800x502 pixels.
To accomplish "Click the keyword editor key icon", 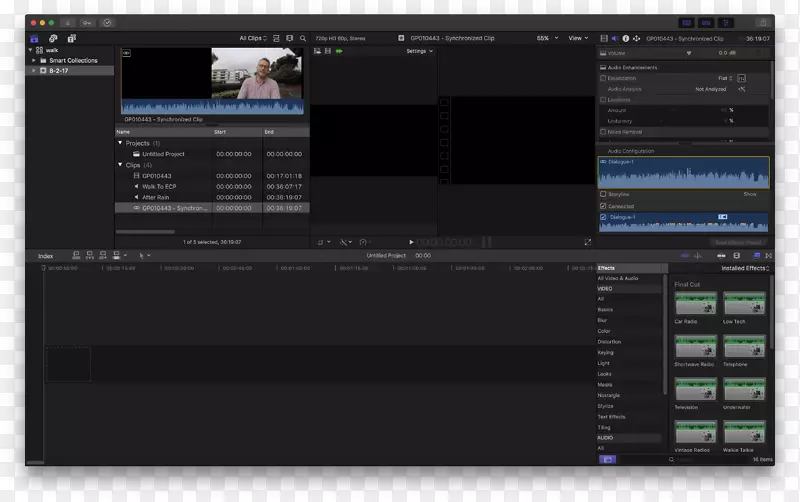I will point(88,21).
